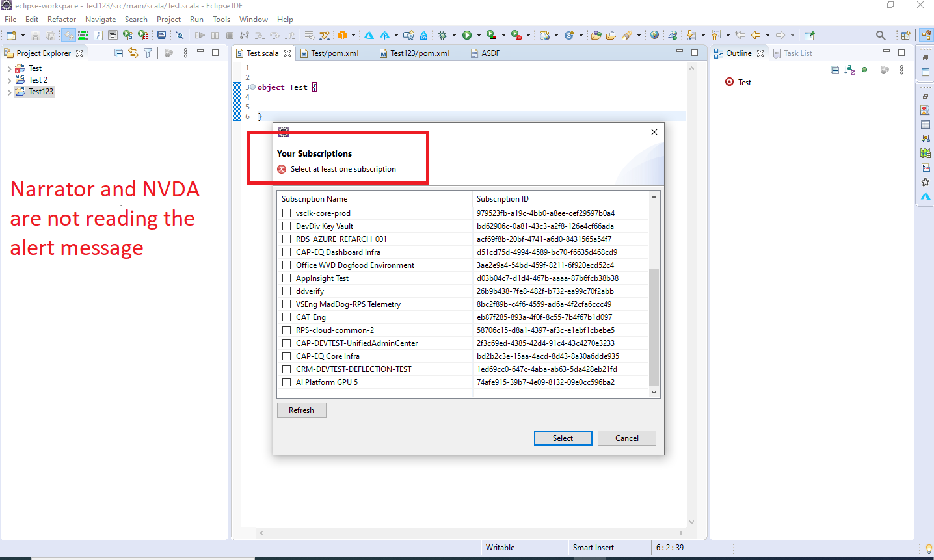Click the Open web browser globe icon

(x=655, y=35)
